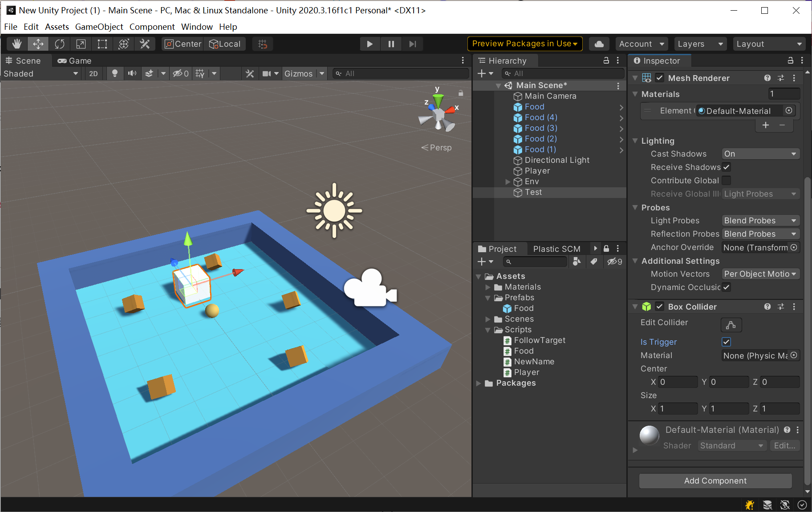Open Light Probes dropdown
This screenshot has width=812, height=512.
pyautogui.click(x=760, y=221)
